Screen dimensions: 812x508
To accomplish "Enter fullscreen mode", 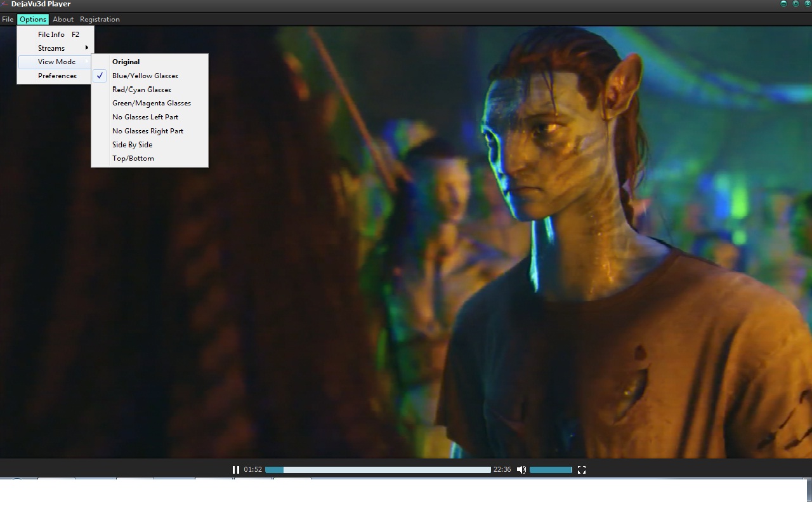I will point(581,470).
